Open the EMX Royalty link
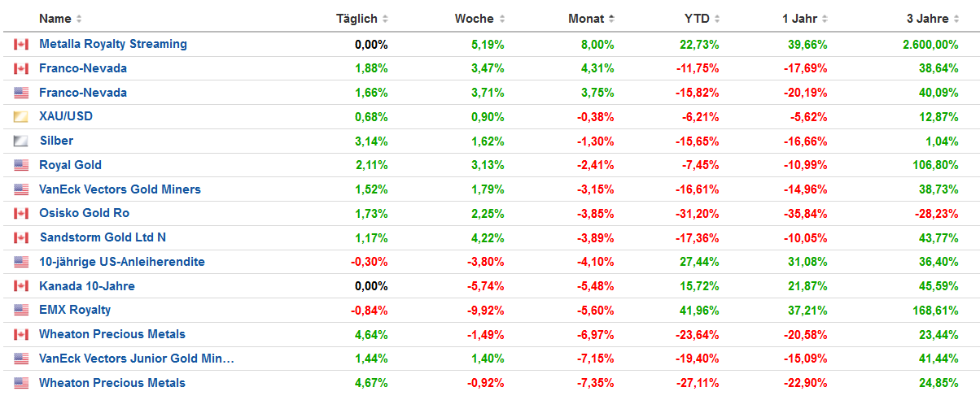The image size is (980, 400). (x=75, y=310)
